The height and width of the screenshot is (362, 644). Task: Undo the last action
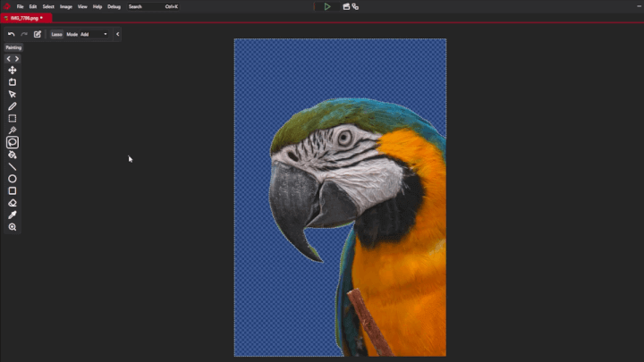[x=11, y=34]
